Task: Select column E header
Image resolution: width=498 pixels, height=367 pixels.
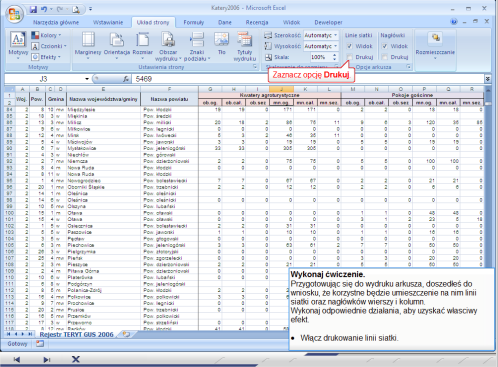Action: (x=104, y=89)
